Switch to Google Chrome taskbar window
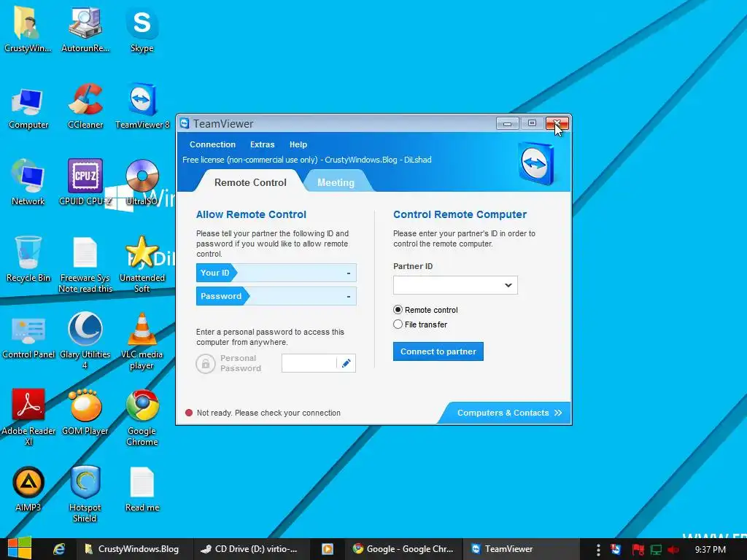Image resolution: width=747 pixels, height=560 pixels. click(403, 549)
